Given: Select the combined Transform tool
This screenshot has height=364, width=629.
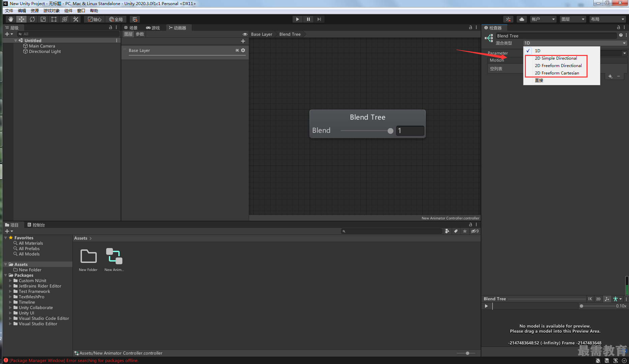Looking at the screenshot, I should click(x=65, y=19).
